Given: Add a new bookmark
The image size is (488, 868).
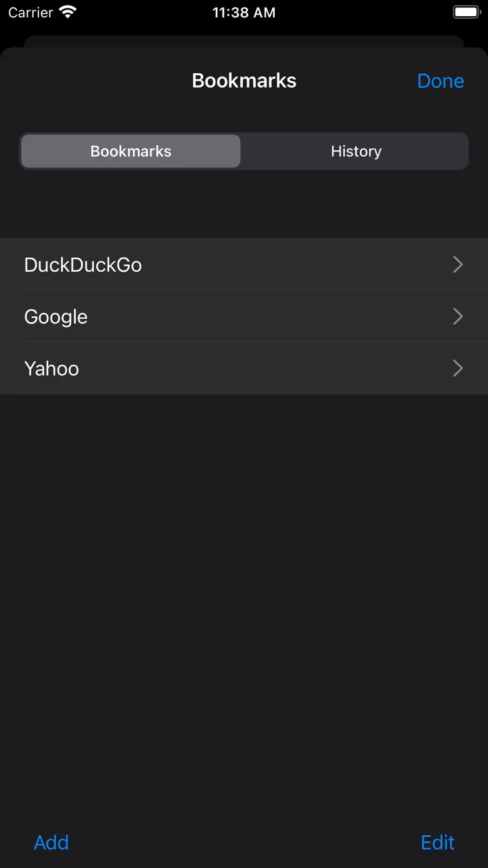Looking at the screenshot, I should [x=51, y=842].
